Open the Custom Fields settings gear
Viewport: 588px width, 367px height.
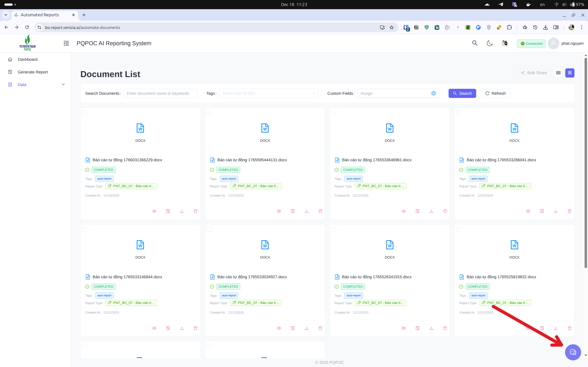click(x=434, y=93)
